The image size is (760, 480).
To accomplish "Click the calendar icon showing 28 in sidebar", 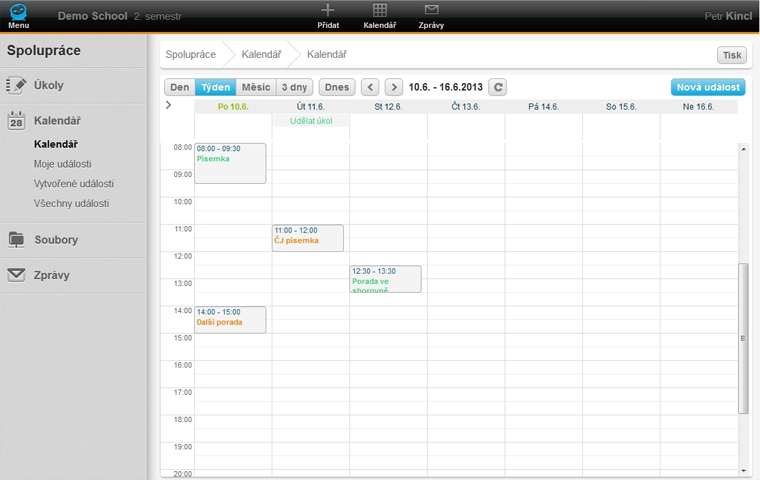I will tap(16, 120).
